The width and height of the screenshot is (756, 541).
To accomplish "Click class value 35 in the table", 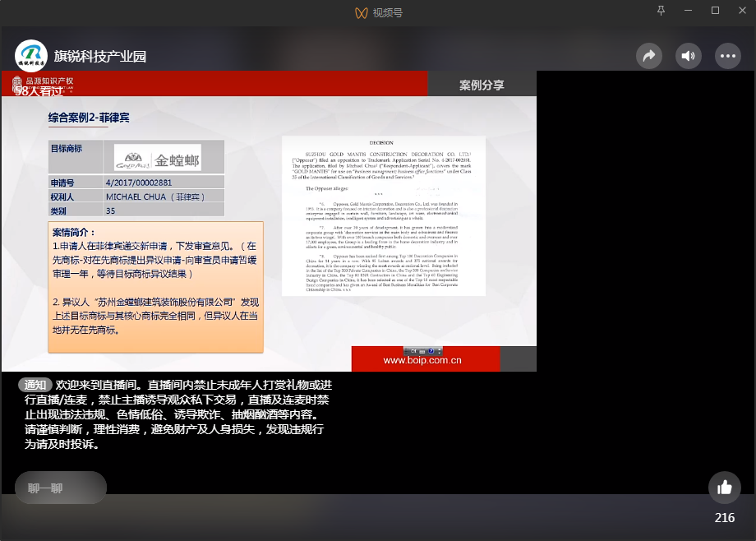I will click(110, 211).
